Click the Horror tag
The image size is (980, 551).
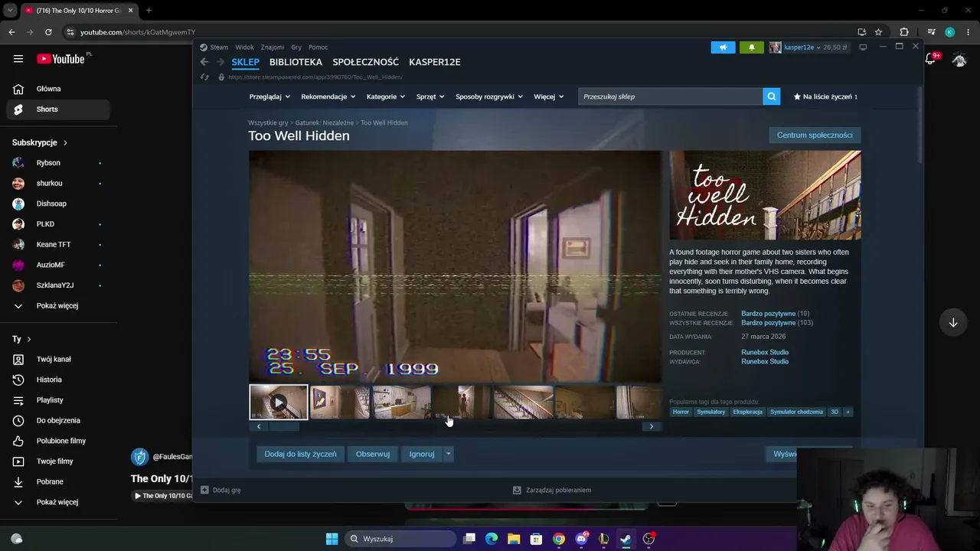[x=681, y=412]
